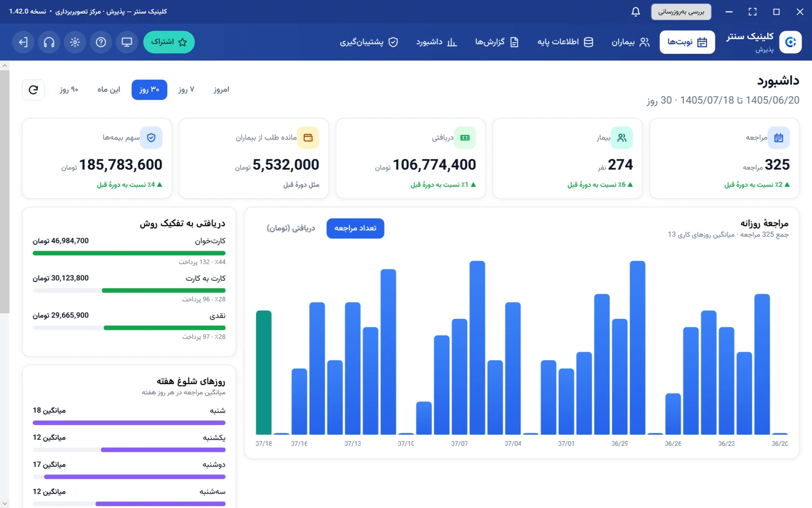The image size is (812, 508).
Task: Switch chart to دریافتی (تومان)
Action: pyautogui.click(x=291, y=228)
